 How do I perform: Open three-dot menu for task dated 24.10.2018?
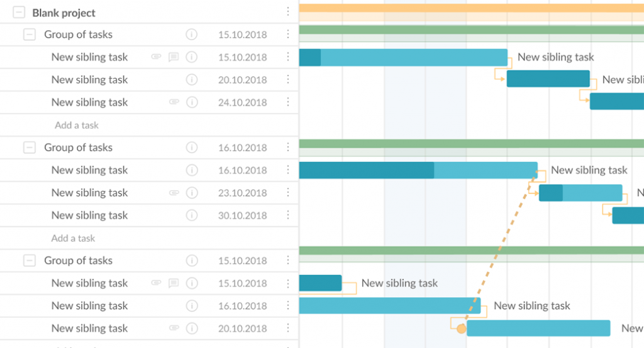click(x=288, y=102)
